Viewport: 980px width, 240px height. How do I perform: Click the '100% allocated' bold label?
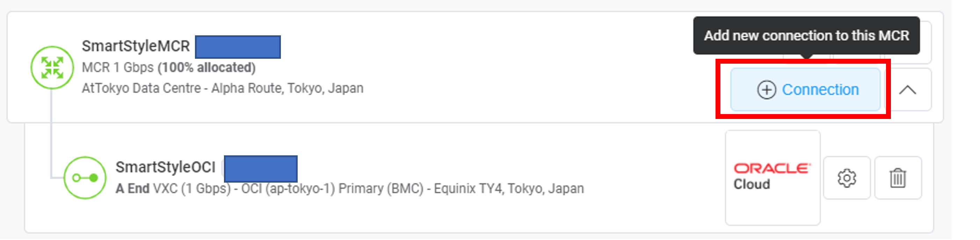click(206, 68)
